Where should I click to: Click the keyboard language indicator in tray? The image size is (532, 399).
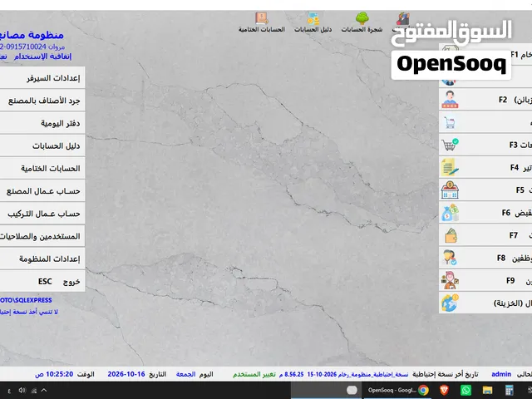coord(9,391)
